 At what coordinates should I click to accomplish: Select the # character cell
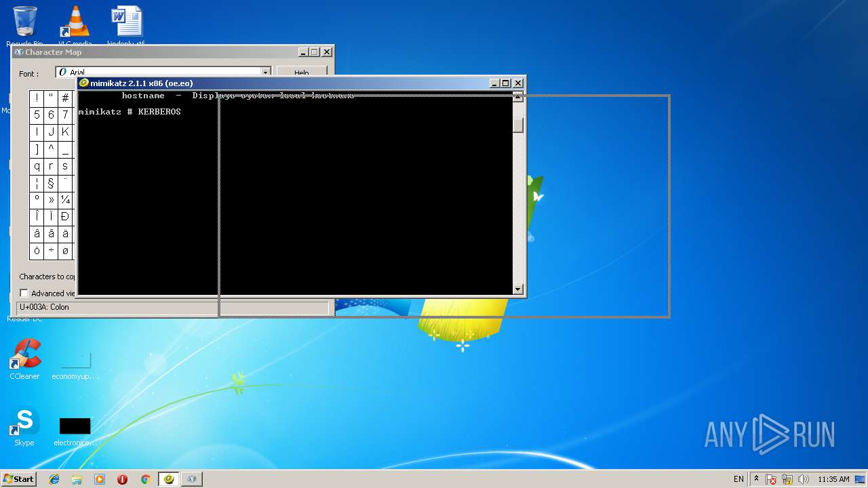65,98
